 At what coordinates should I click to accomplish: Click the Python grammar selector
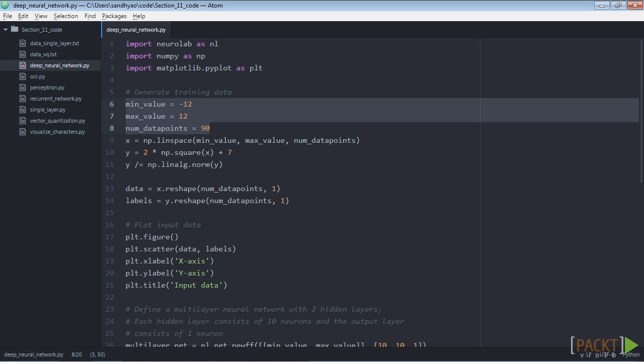click(x=631, y=354)
